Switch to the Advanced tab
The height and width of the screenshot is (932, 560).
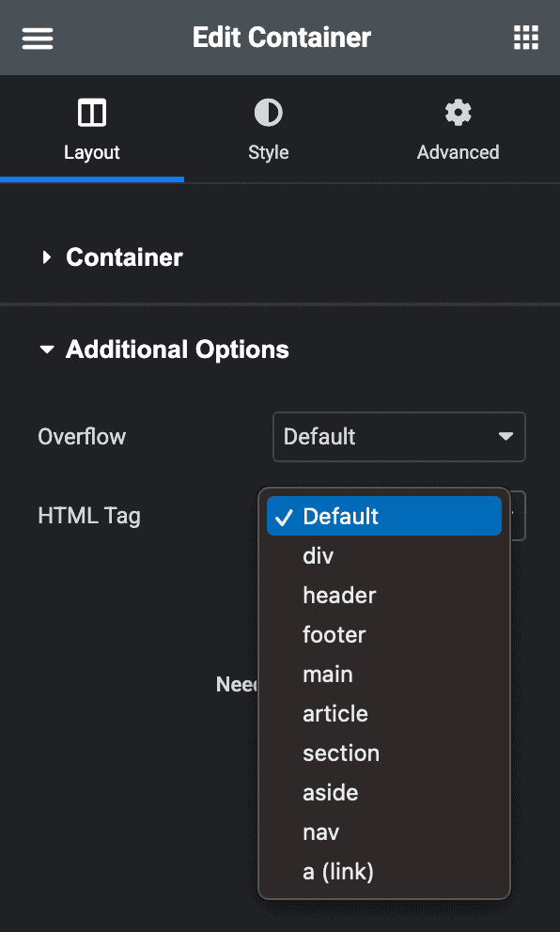(x=458, y=130)
